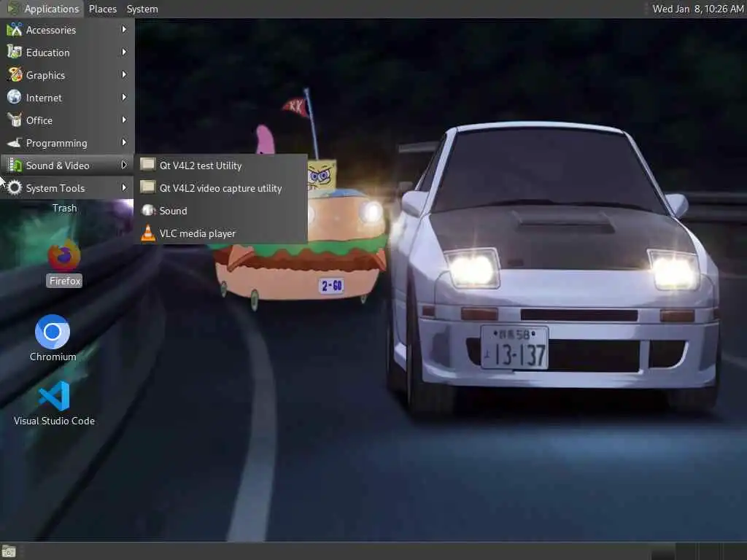Click the Chromium desktop label

(x=53, y=357)
